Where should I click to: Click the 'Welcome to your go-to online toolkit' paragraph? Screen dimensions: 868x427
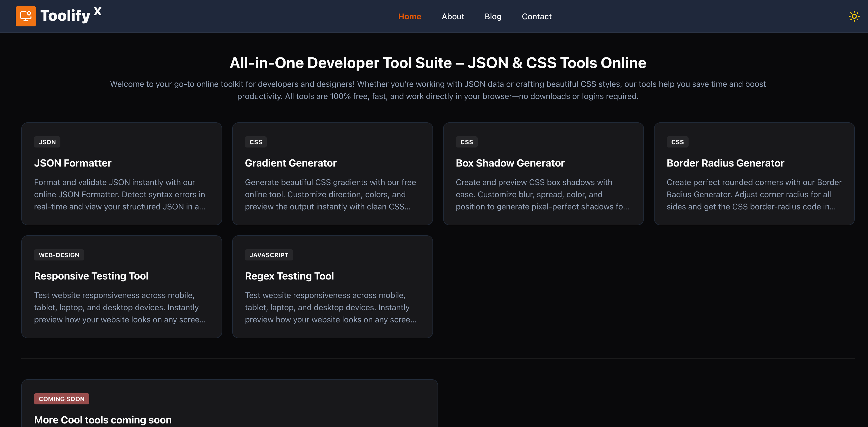(438, 90)
